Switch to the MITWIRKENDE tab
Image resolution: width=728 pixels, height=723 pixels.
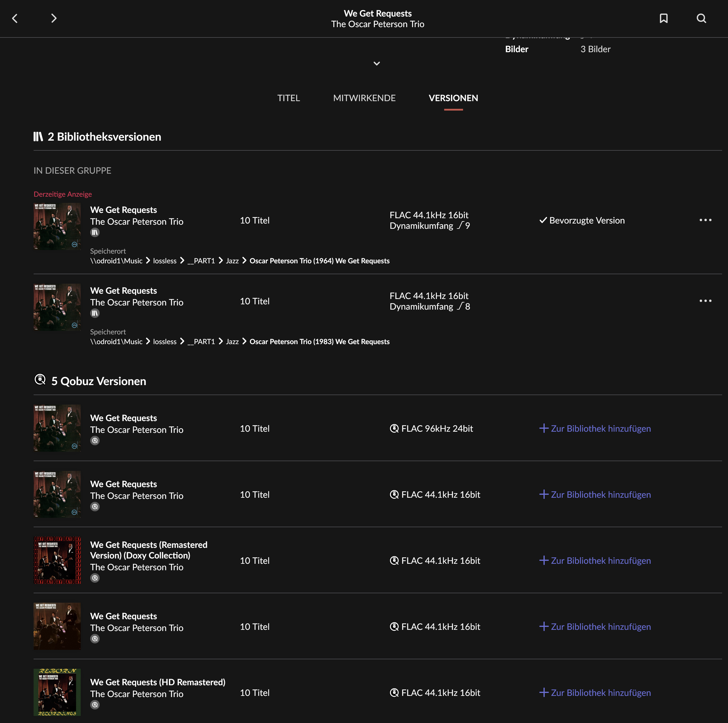tap(364, 98)
